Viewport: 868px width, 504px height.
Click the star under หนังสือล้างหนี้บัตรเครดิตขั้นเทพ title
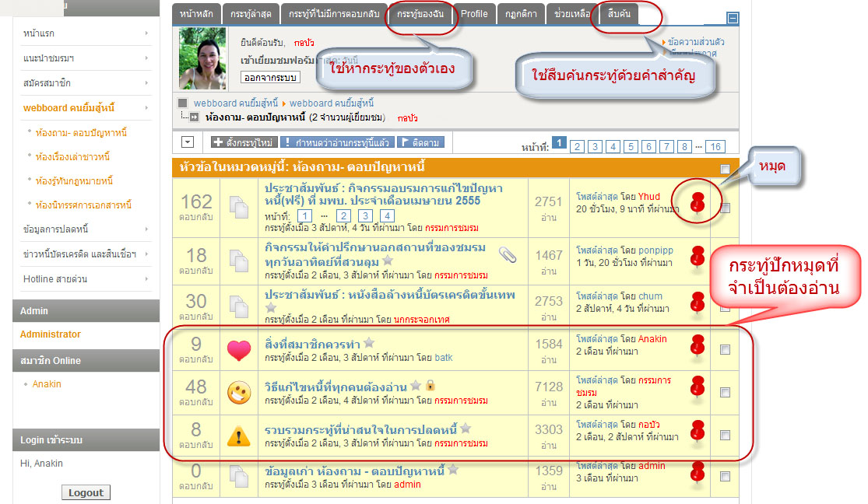(271, 307)
